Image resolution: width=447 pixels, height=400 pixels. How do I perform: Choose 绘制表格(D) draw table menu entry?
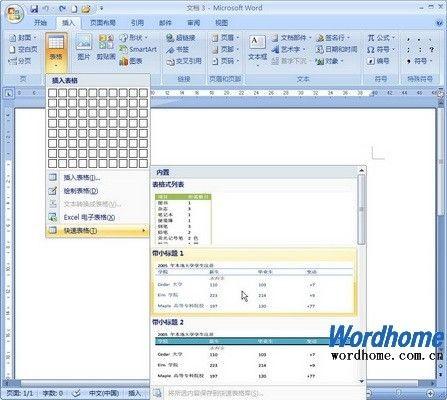click(x=98, y=191)
